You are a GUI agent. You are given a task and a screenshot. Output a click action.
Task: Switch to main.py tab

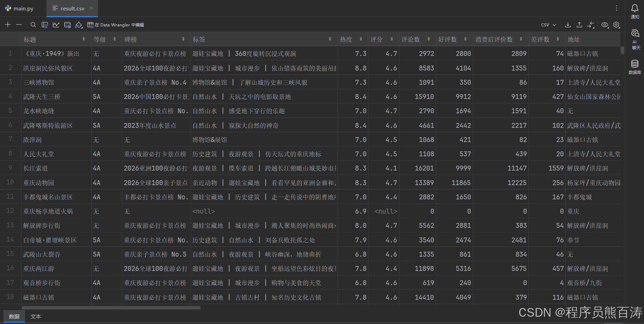tap(19, 8)
